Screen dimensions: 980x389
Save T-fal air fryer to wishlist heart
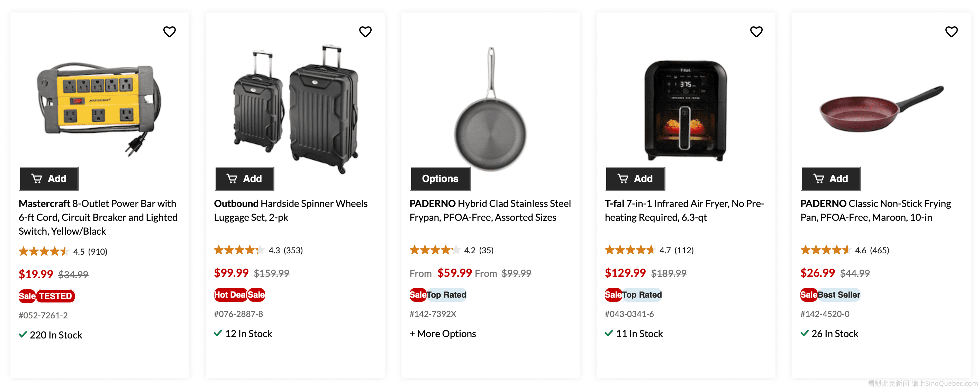click(x=756, y=31)
